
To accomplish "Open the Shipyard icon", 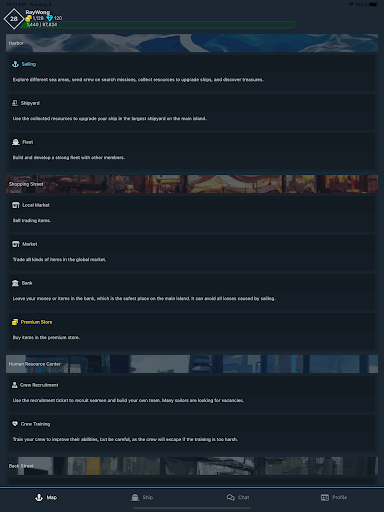I will tap(15, 103).
